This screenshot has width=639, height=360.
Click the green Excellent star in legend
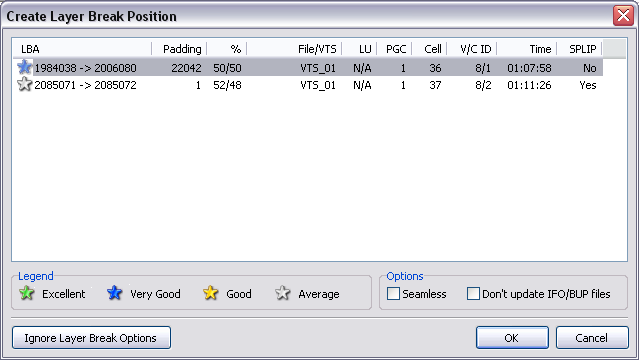coord(27,293)
